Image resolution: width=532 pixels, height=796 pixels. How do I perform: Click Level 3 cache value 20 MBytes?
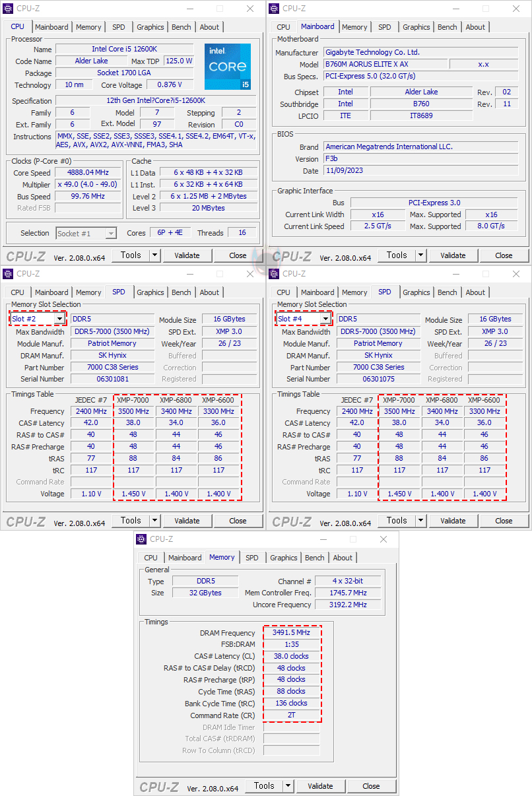point(209,209)
